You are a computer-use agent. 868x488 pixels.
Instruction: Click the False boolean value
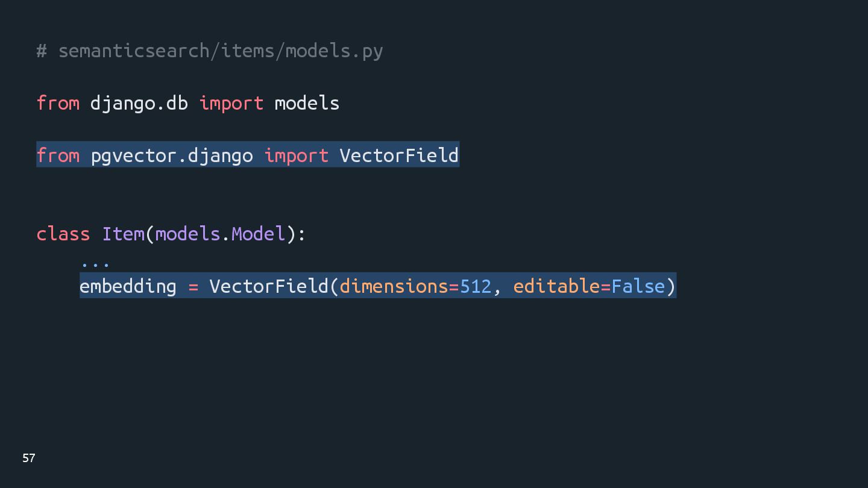(638, 286)
